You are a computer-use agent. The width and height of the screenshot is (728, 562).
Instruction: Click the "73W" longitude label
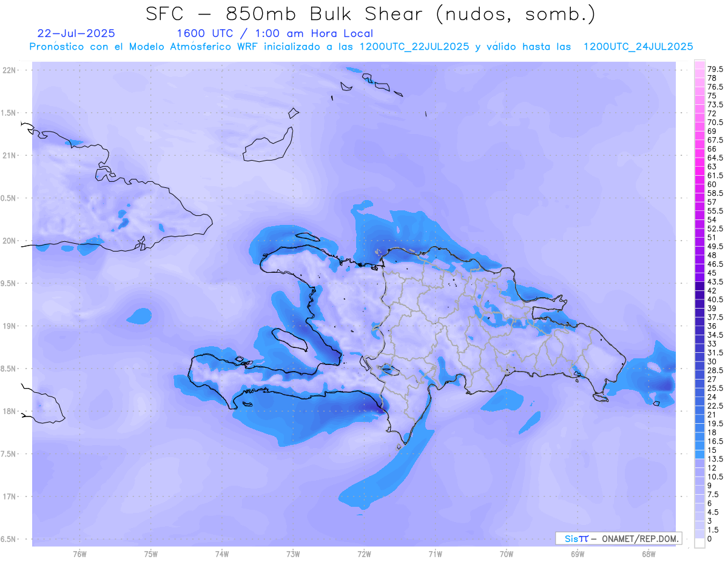[x=293, y=554]
